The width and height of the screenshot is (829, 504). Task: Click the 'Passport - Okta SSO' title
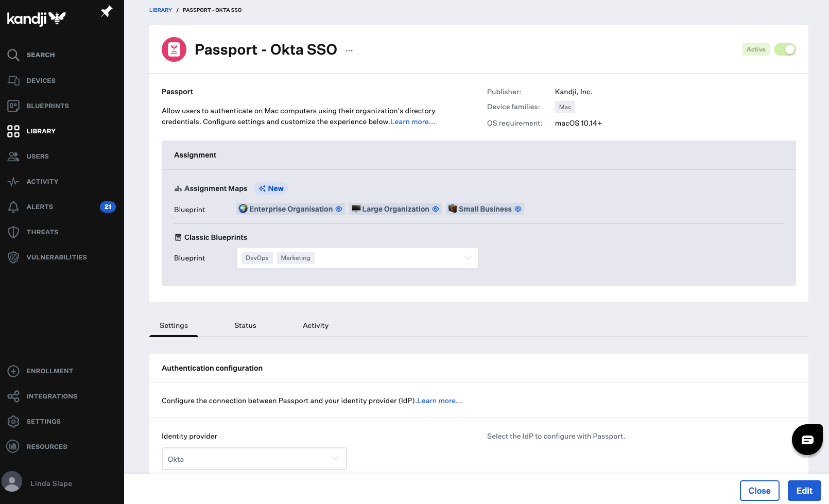point(266,49)
